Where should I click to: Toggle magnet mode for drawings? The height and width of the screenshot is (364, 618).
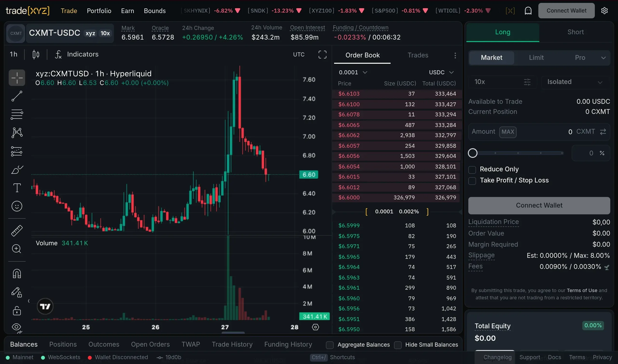coord(17,273)
